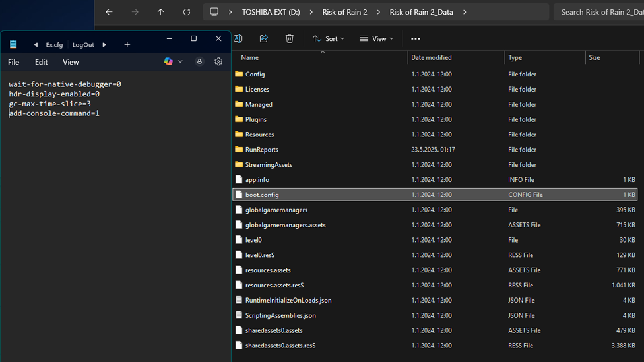Screen dimensions: 644x362
Task: Click TOSHIBA EXT (D:) breadcrumb
Action: tap(271, 12)
